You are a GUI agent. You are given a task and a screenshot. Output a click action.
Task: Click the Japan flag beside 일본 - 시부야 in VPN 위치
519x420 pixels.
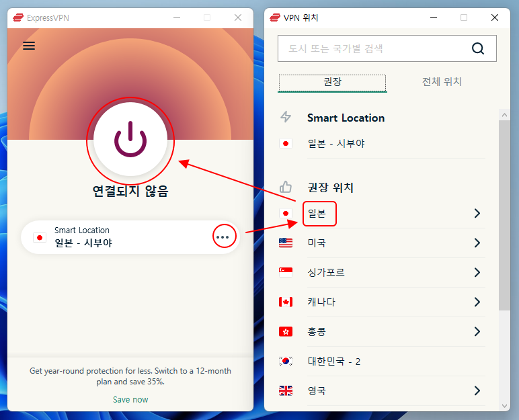286,144
